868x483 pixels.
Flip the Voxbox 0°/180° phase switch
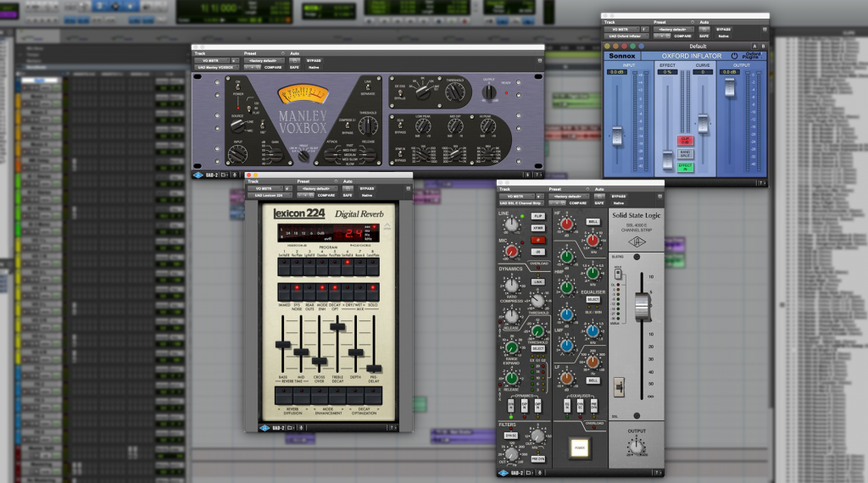[x=262, y=125]
